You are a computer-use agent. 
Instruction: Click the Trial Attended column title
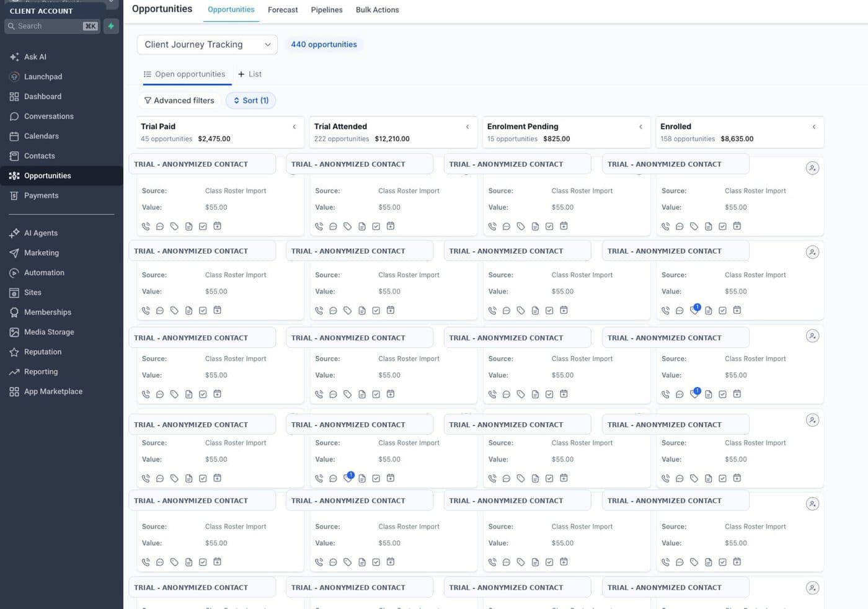[340, 127]
